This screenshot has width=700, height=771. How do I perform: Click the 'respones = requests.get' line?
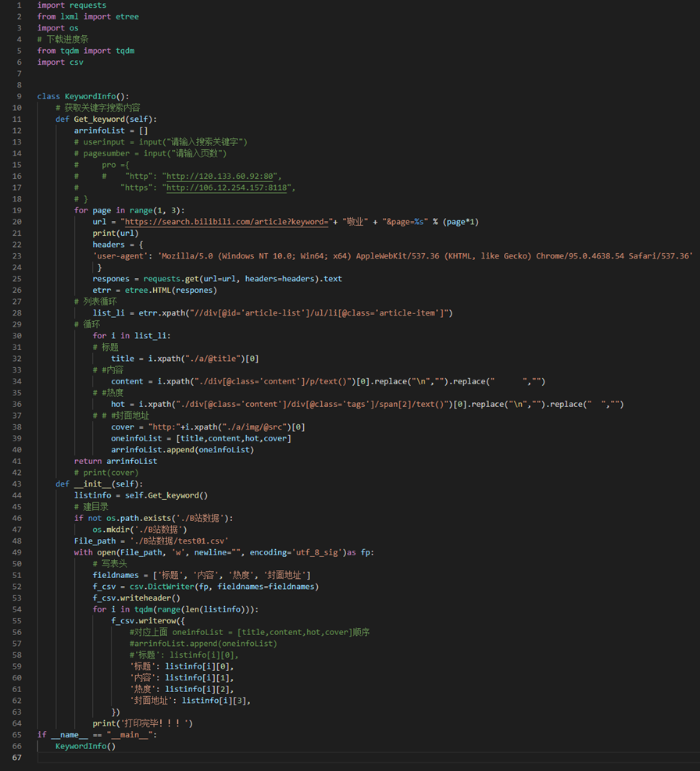click(x=217, y=279)
